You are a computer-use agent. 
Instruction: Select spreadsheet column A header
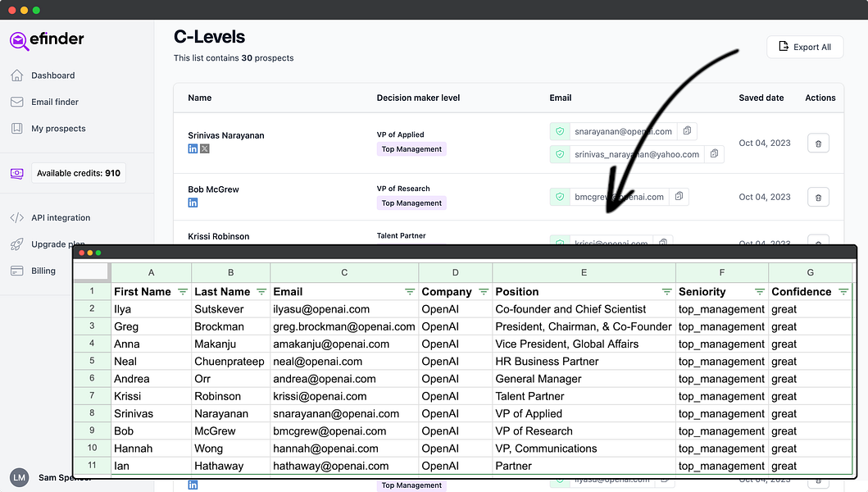pyautogui.click(x=151, y=272)
